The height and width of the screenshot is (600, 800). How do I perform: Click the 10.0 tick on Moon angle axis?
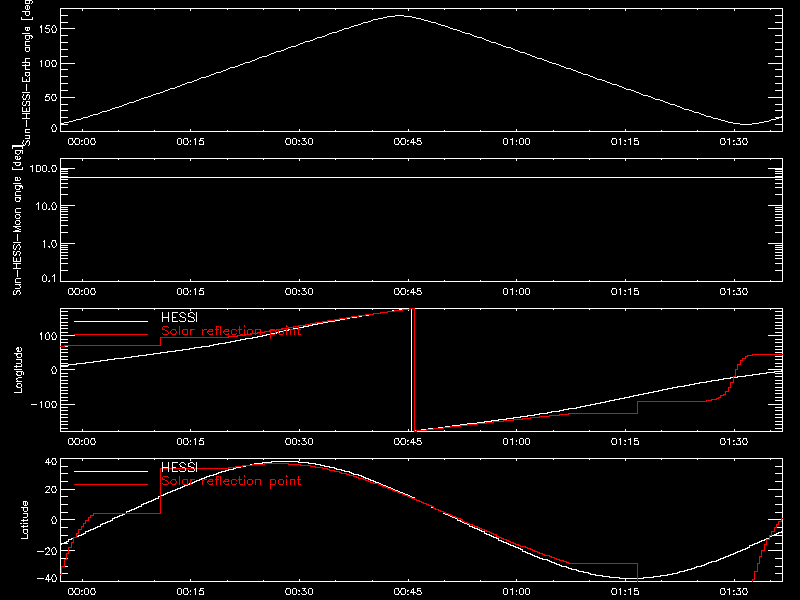point(46,206)
